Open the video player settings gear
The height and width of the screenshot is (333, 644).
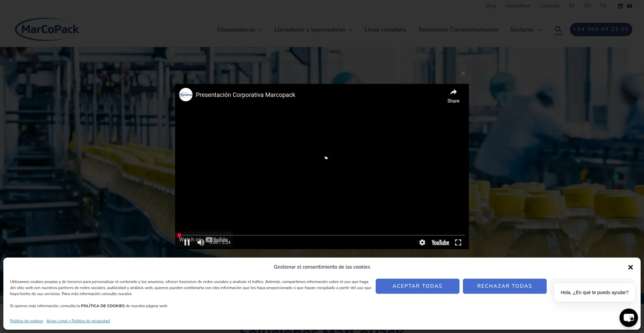pyautogui.click(x=422, y=242)
